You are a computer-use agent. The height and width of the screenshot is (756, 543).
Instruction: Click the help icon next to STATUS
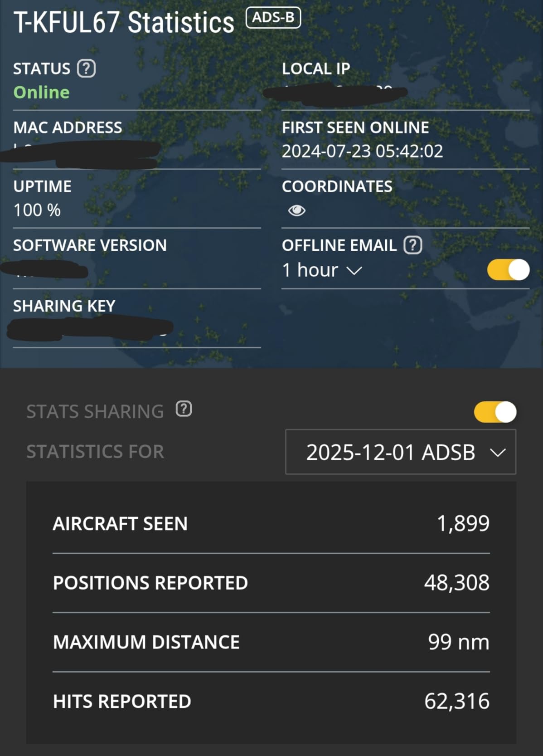pyautogui.click(x=86, y=69)
